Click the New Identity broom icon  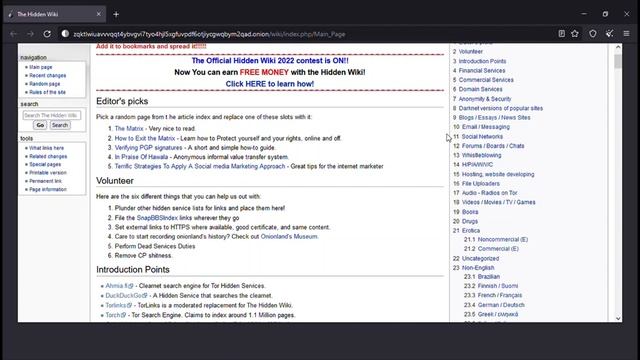click(x=609, y=34)
